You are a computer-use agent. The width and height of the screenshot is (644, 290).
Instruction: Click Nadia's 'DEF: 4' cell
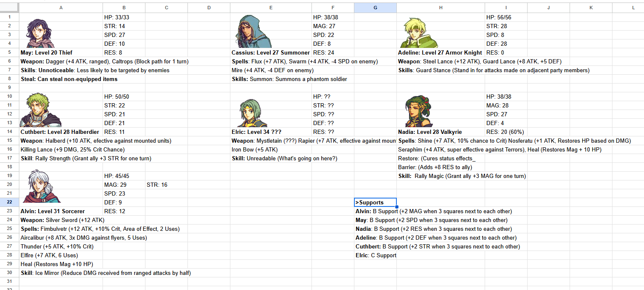(x=506, y=123)
